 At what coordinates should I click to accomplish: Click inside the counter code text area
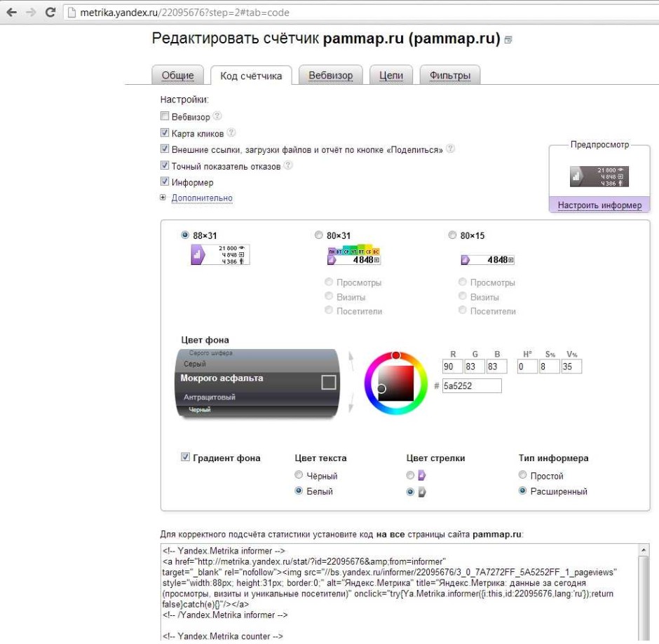(x=400, y=592)
